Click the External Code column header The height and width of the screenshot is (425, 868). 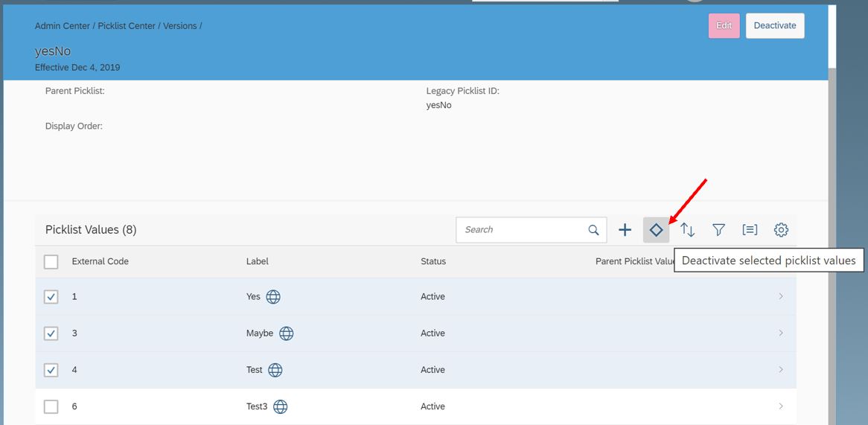100,261
